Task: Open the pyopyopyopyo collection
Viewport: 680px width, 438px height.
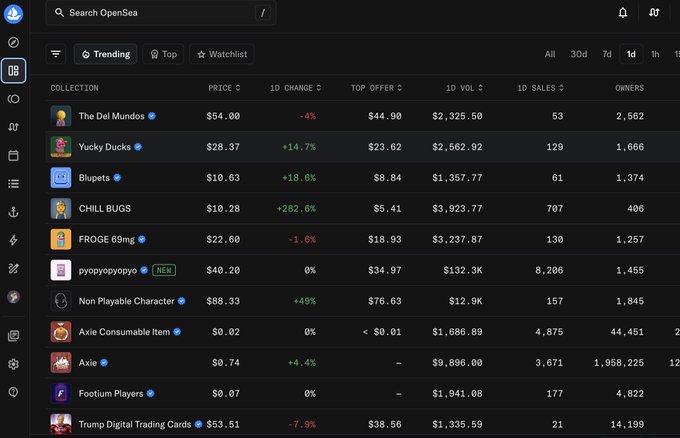Action: pyautogui.click(x=108, y=270)
